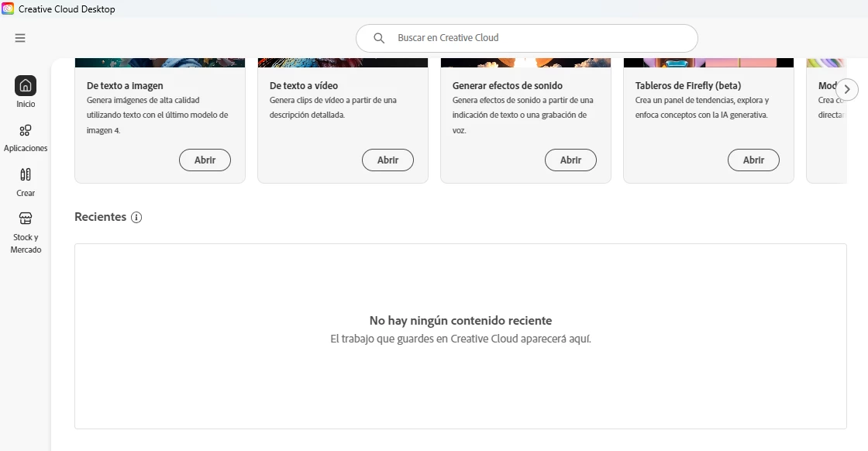Open Stock y Mercado in sidebar
Image resolution: width=868 pixels, height=451 pixels.
pyautogui.click(x=26, y=232)
